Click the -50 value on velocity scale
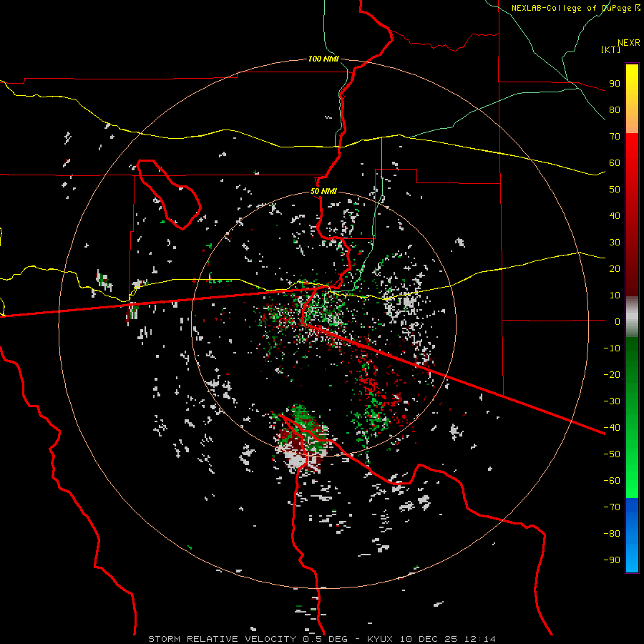This screenshot has height=644, width=644. [612, 454]
